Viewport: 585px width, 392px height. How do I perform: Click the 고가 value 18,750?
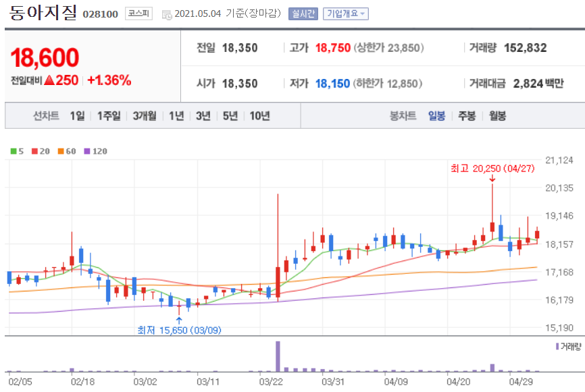point(333,48)
